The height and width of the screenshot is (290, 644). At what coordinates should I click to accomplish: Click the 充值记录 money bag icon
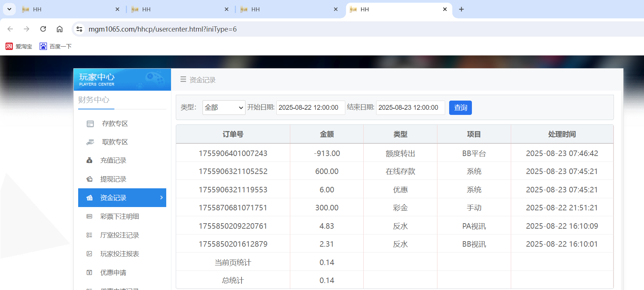[x=89, y=160]
